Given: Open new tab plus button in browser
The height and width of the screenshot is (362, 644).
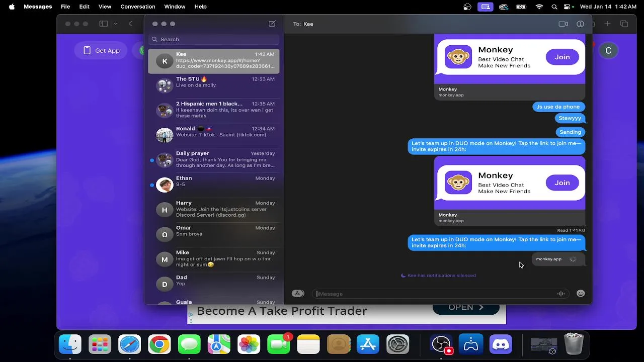Looking at the screenshot, I should [607, 24].
